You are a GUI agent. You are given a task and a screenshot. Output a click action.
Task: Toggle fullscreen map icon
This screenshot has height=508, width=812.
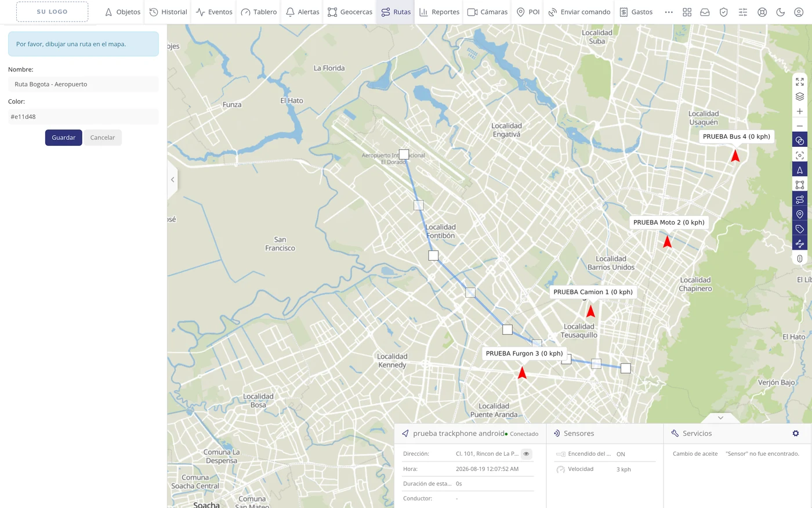(800, 82)
